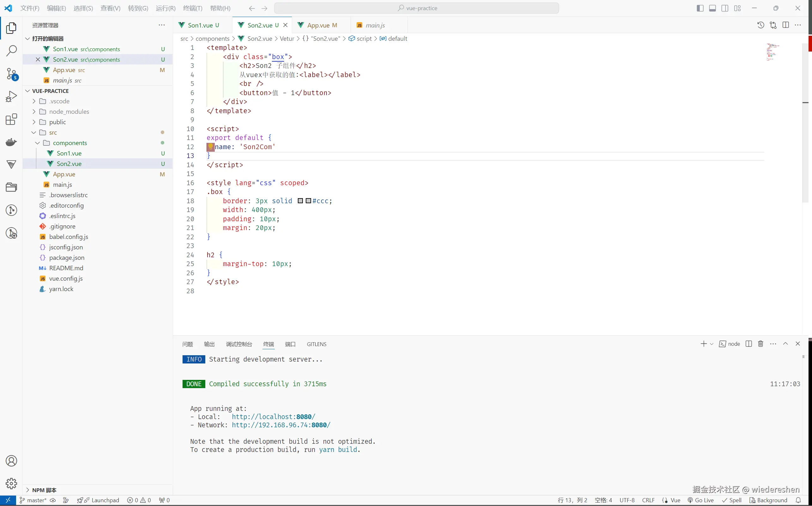The height and width of the screenshot is (506, 812).
Task: Switch to the App.vue editor tab
Action: tap(318, 25)
